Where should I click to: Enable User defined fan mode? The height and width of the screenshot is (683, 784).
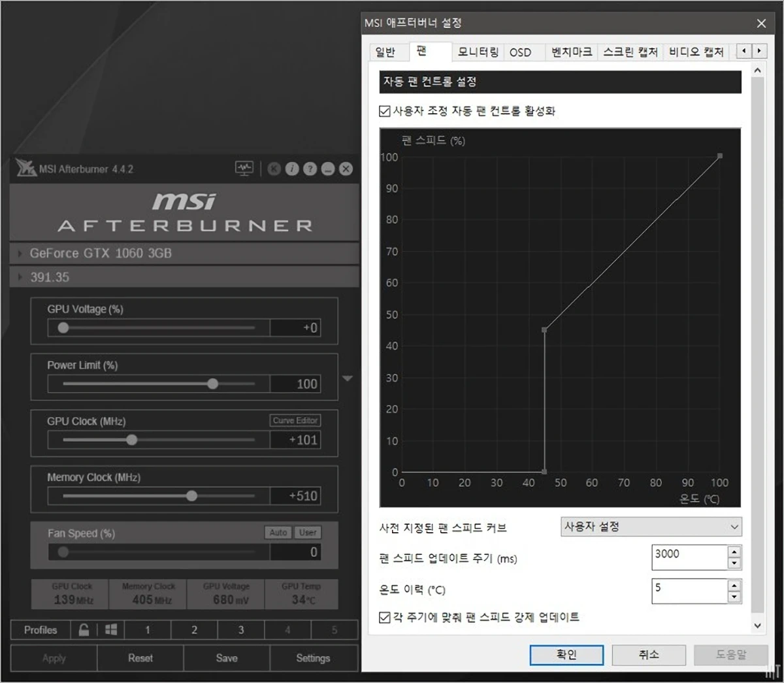click(308, 533)
